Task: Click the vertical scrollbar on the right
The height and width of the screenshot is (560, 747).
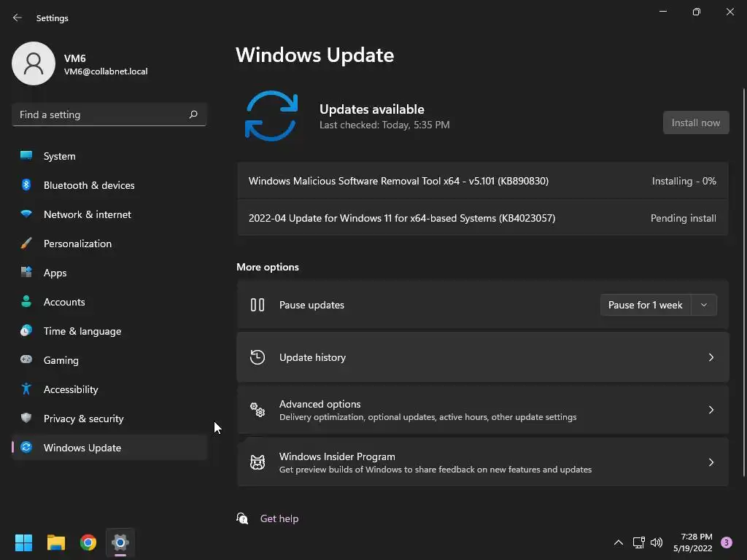Action: pyautogui.click(x=743, y=282)
